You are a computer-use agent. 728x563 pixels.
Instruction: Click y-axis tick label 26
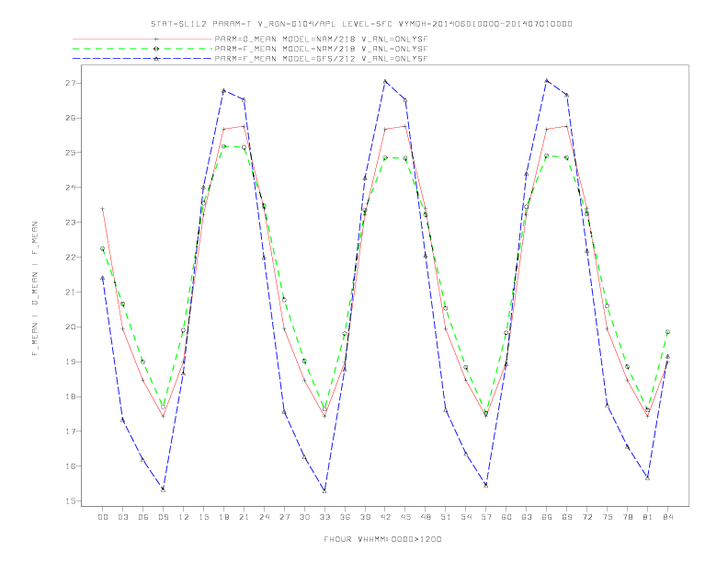point(71,118)
